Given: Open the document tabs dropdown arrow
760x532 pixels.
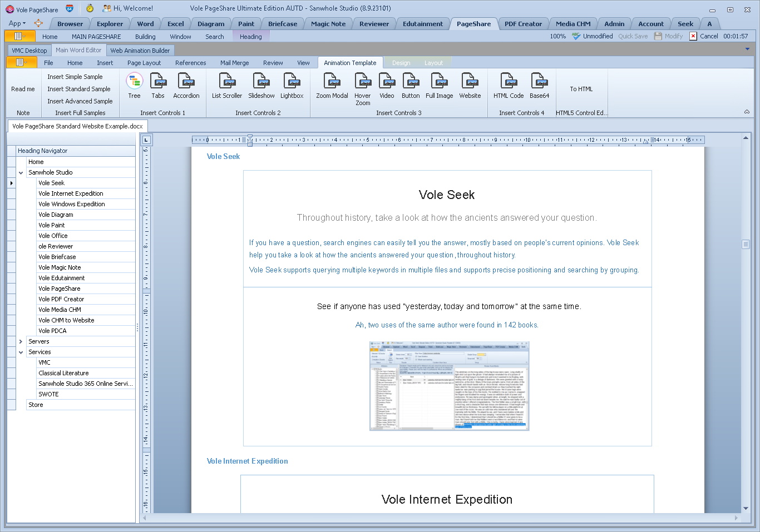Looking at the screenshot, I should click(747, 49).
